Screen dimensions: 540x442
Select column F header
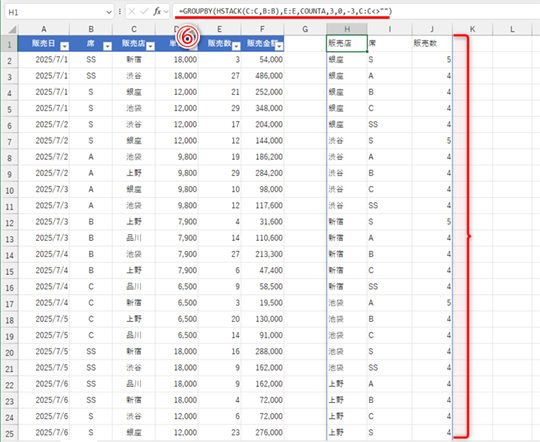pyautogui.click(x=262, y=29)
